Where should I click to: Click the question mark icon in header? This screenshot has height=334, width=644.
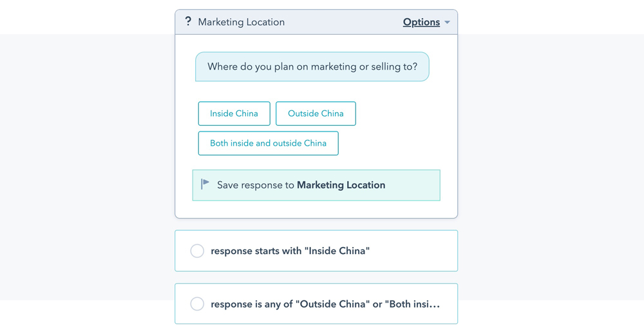point(188,21)
